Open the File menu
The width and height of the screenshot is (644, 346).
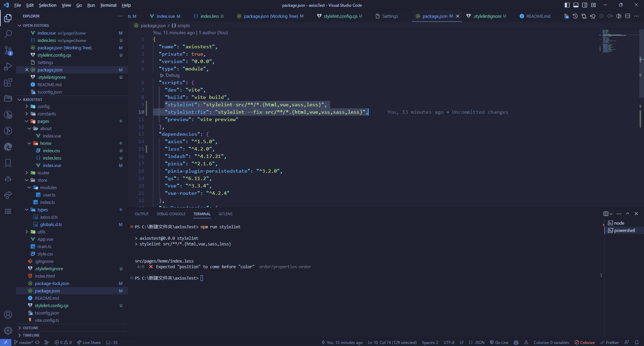coord(17,5)
